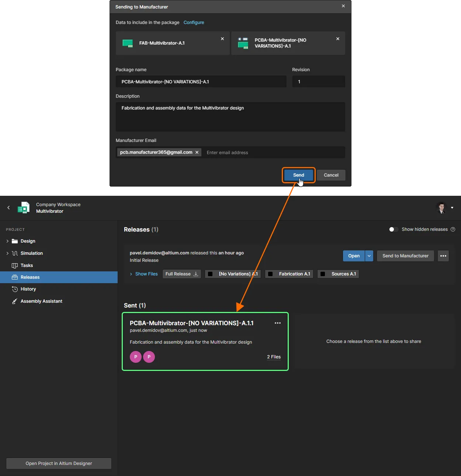Image resolution: width=461 pixels, height=476 pixels.
Task: Close the Sending to Manufacturer dialog
Action: click(x=343, y=6)
